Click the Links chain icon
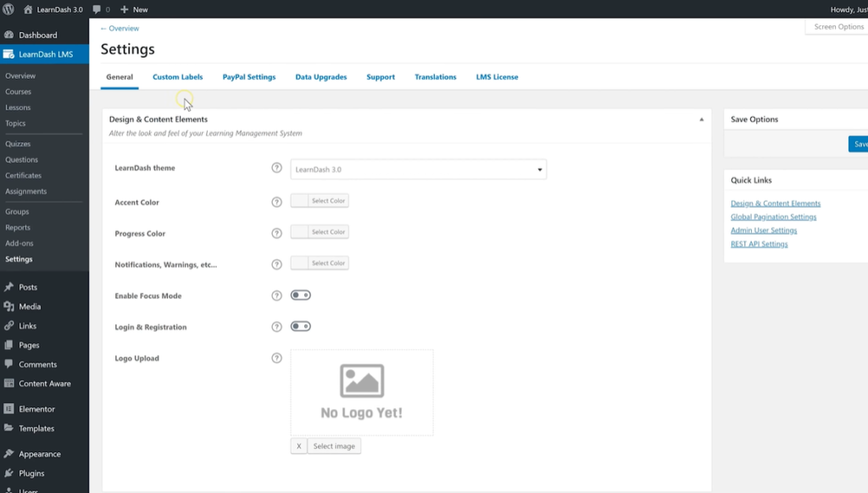 8,326
